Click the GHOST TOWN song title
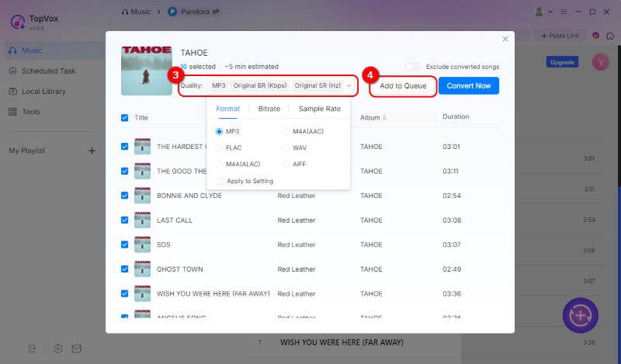The height and width of the screenshot is (364, 621). pyautogui.click(x=180, y=269)
